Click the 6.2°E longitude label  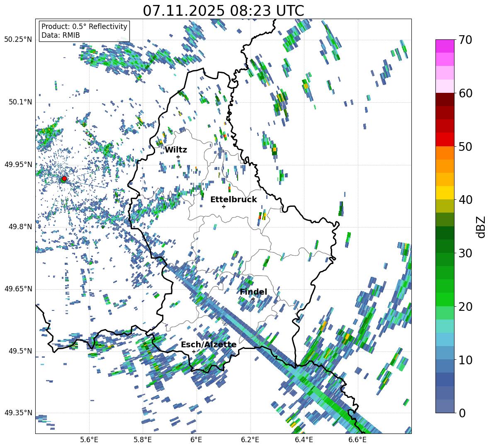[x=250, y=440]
